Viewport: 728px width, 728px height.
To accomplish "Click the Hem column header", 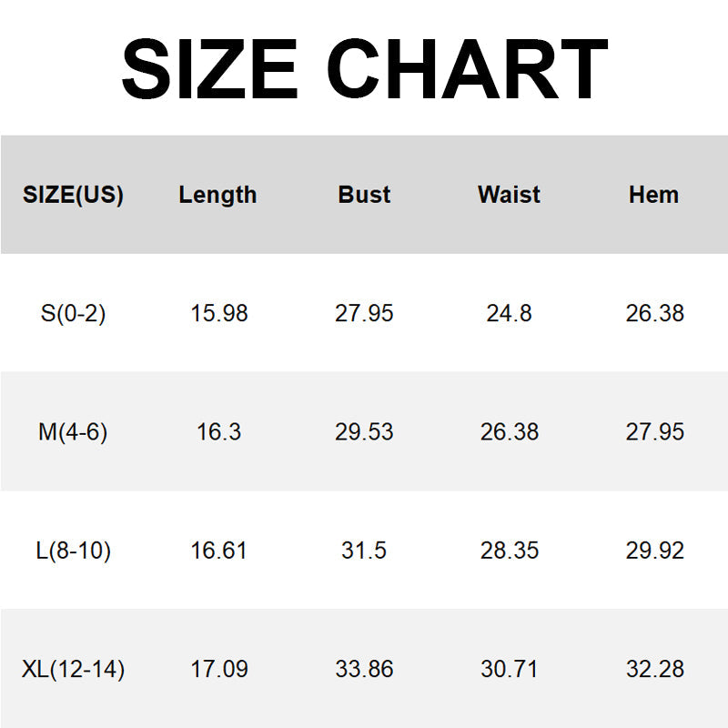I will (653, 195).
